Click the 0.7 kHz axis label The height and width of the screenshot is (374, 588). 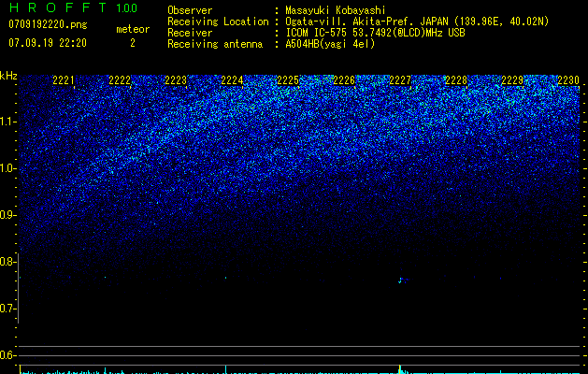(x=7, y=309)
